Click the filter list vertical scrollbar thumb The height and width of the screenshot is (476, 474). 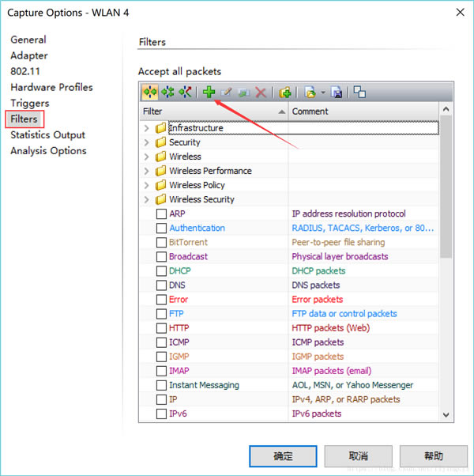[x=446, y=190]
